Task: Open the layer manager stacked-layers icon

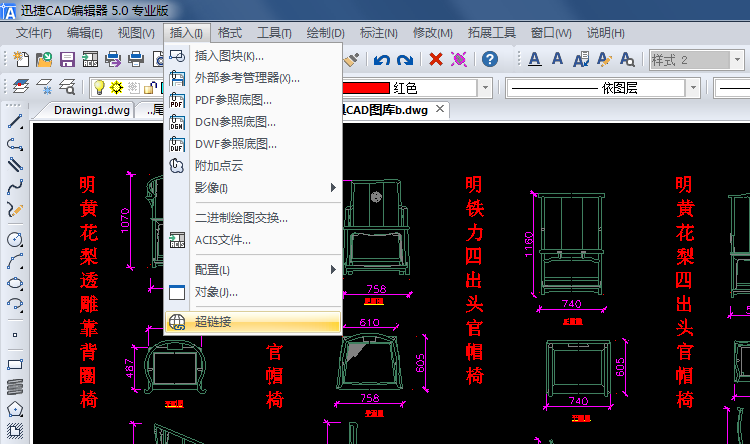Action: coord(21,87)
